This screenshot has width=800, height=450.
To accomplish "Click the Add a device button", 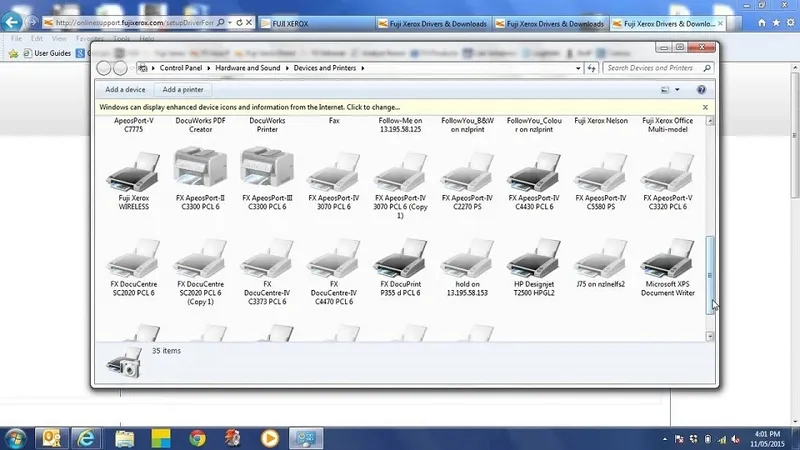I will pos(125,90).
